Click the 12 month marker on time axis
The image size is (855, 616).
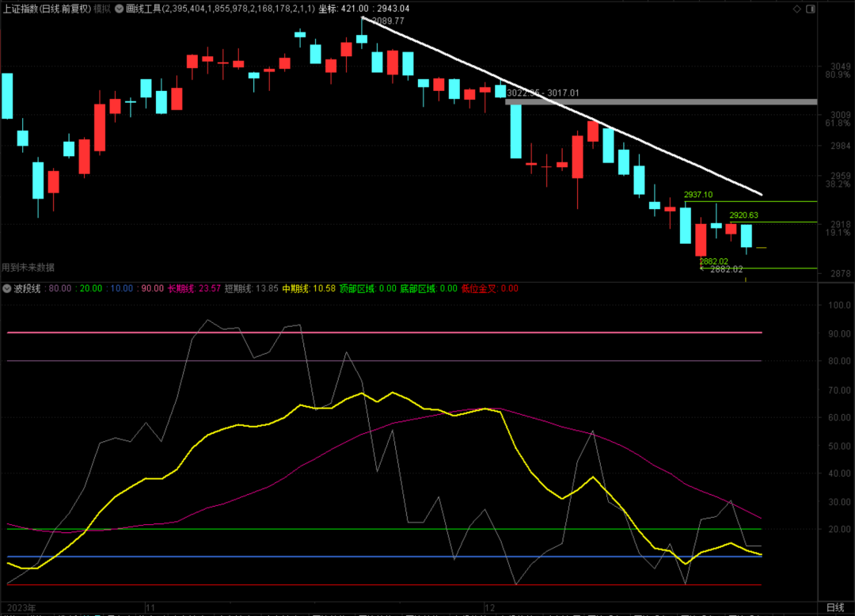489,607
